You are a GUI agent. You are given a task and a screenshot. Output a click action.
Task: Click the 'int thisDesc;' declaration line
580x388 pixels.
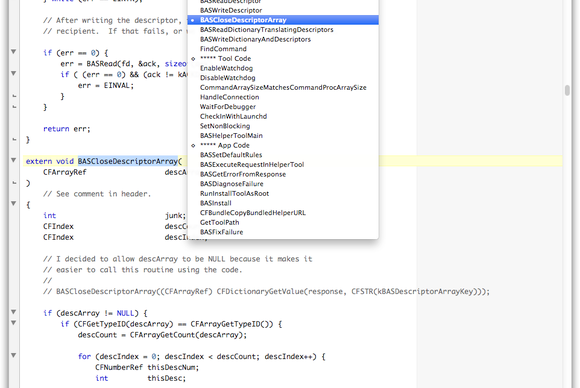coord(140,378)
